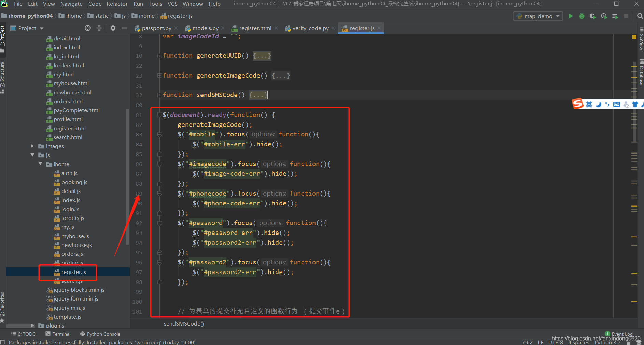
Task: Switch to passport.py tab
Action: click(156, 28)
